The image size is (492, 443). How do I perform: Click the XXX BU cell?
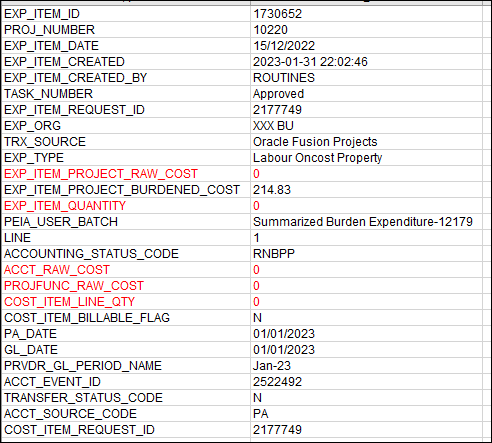click(x=366, y=126)
